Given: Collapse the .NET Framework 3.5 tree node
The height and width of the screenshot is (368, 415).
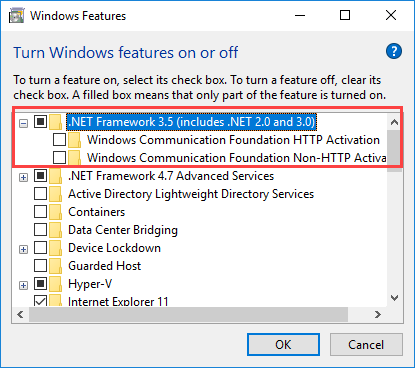Looking at the screenshot, I should [23, 124].
